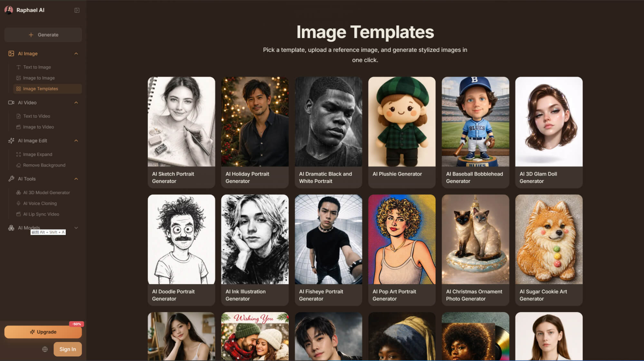Click the AI Image section icon
Image resolution: width=644 pixels, height=361 pixels.
coord(11,53)
